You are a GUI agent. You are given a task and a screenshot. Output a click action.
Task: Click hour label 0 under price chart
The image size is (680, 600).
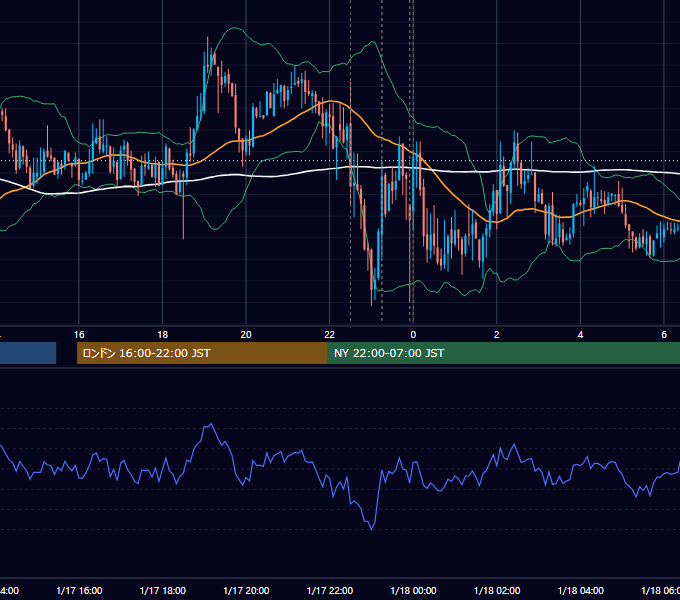point(413,335)
